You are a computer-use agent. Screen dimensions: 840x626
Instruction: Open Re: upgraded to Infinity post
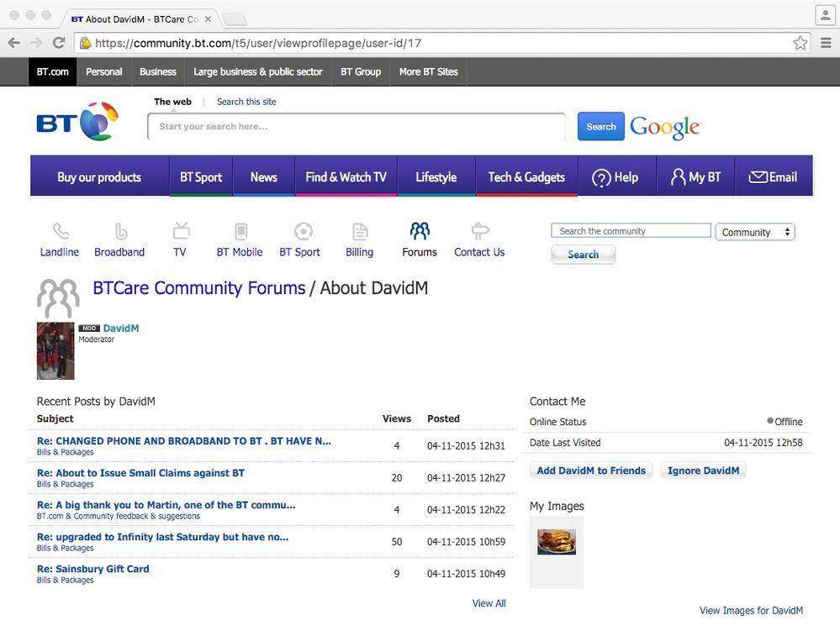[162, 537]
